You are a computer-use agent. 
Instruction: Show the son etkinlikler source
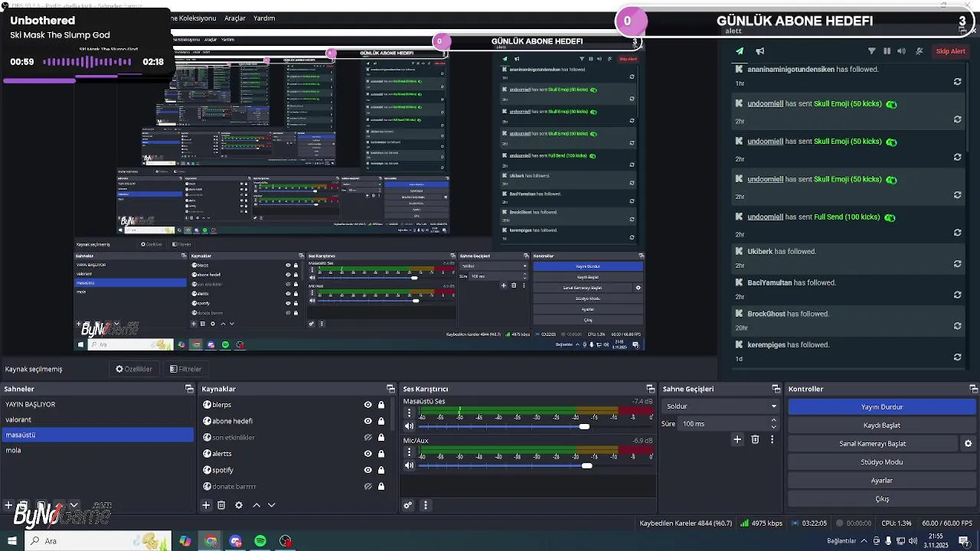[367, 438]
